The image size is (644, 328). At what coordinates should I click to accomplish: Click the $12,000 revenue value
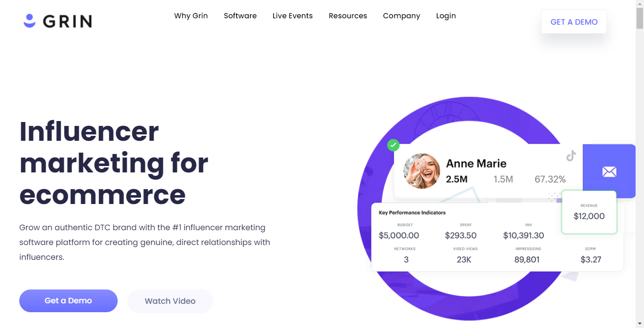589,216
